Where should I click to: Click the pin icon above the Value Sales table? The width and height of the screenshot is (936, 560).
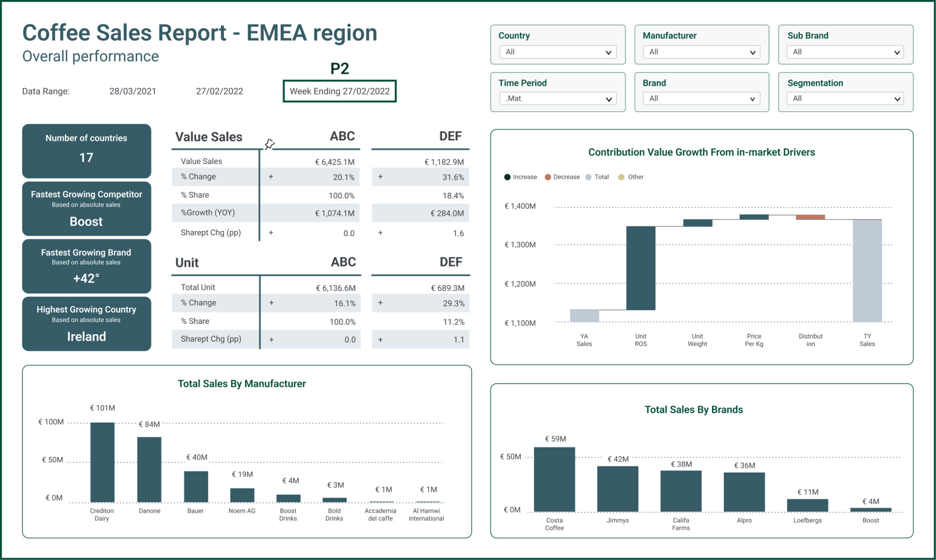click(x=269, y=143)
